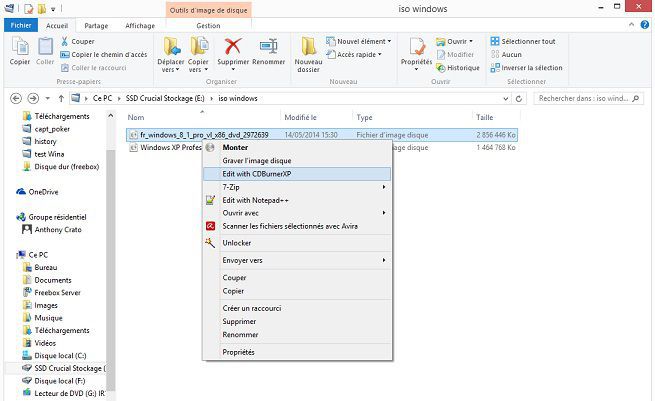This screenshot has height=401, width=655.
Task: Sort by the Modifié le column header
Action: coord(300,117)
